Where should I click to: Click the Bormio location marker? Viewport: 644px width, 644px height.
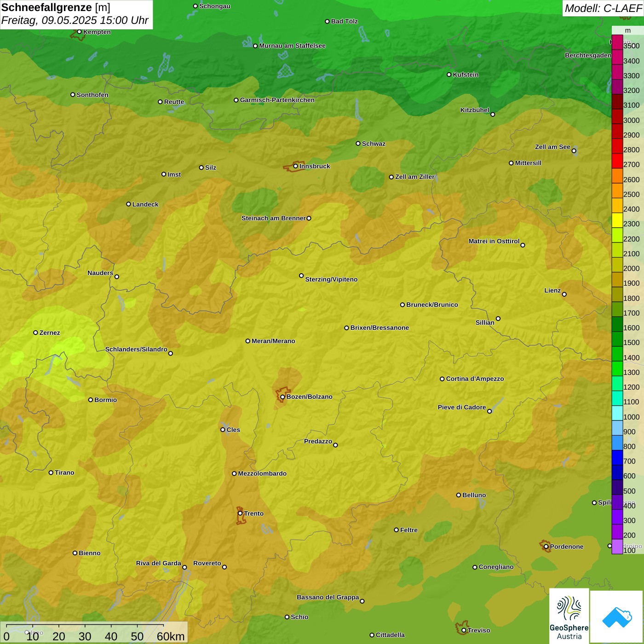[x=91, y=400]
